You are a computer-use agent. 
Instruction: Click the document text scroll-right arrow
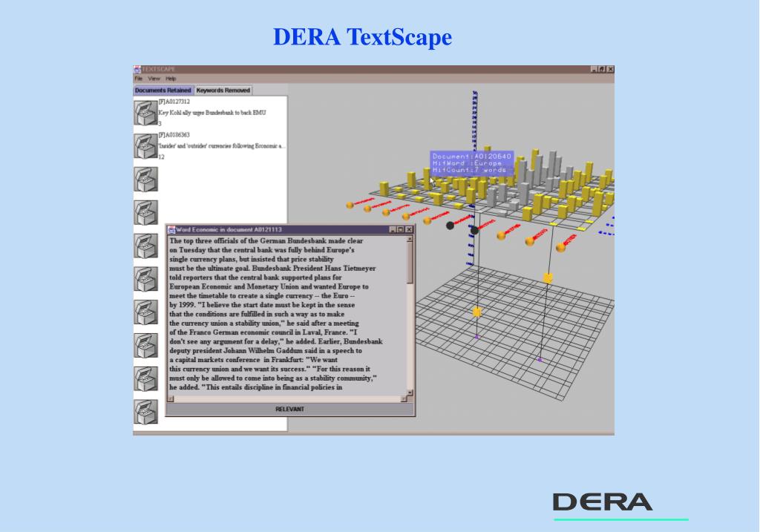[404, 399]
